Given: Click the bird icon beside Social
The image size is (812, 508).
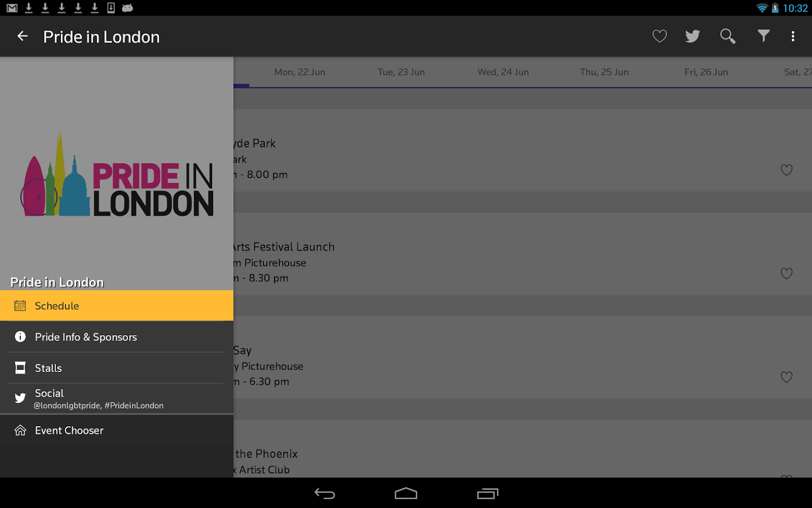Looking at the screenshot, I should (x=20, y=398).
